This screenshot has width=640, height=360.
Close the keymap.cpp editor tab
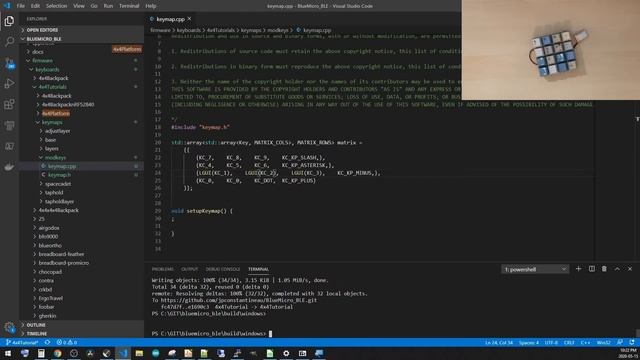[x=189, y=19]
